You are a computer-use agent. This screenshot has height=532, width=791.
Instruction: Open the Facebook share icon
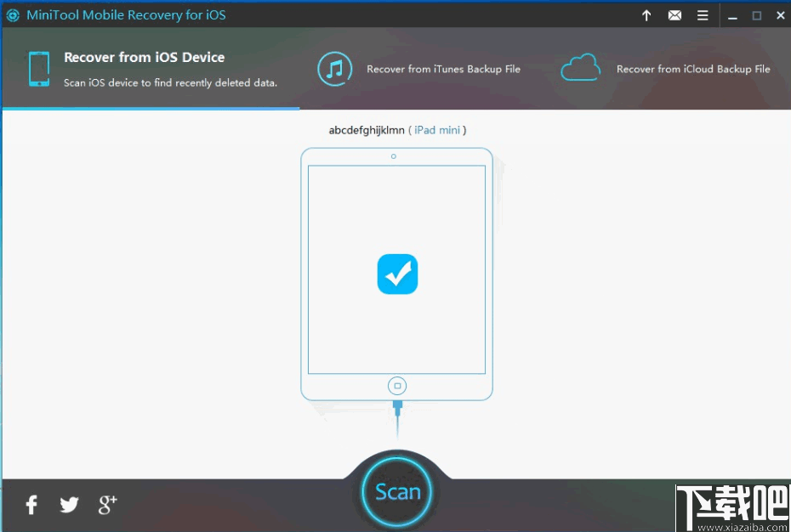coord(31,504)
